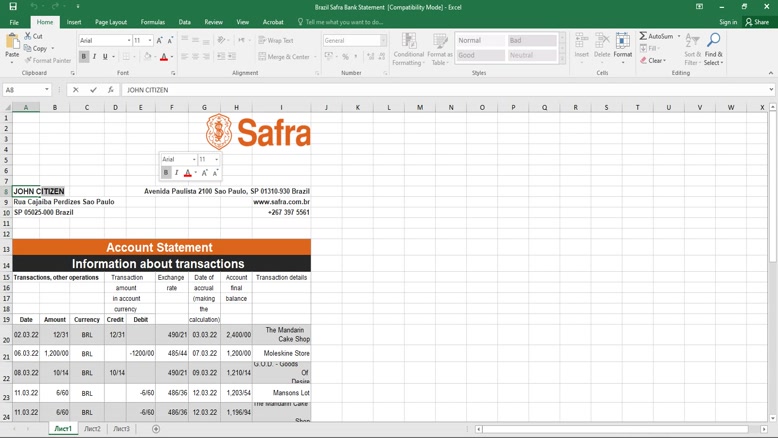
Task: Switch to the Лист2 sheet tab
Action: [x=92, y=429]
